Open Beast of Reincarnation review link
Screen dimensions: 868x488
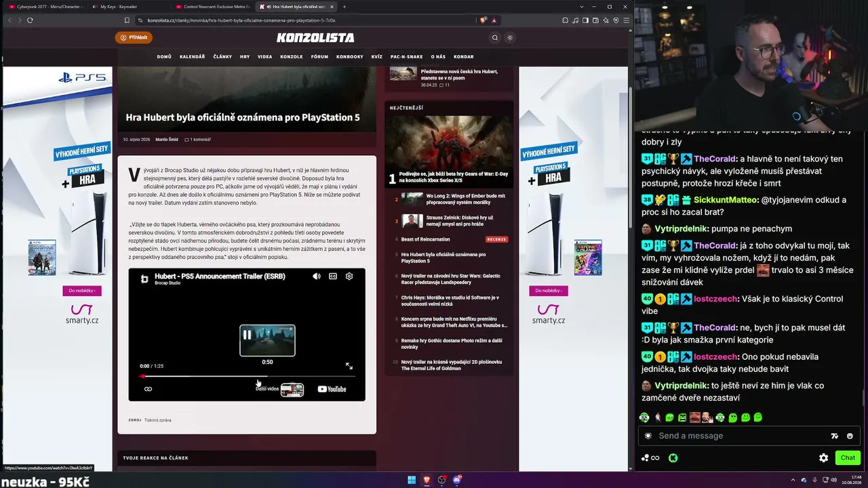point(425,239)
